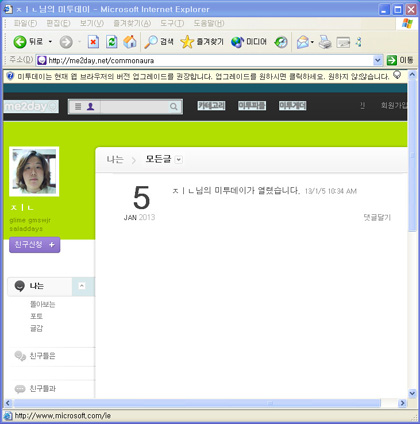
Task: Click the Print toolbar icon
Action: 325,42
